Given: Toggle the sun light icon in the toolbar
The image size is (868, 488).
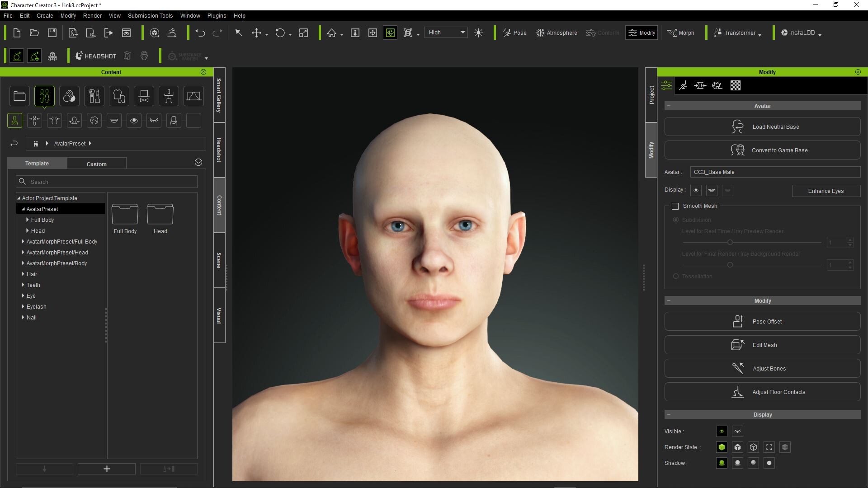Looking at the screenshot, I should [479, 33].
